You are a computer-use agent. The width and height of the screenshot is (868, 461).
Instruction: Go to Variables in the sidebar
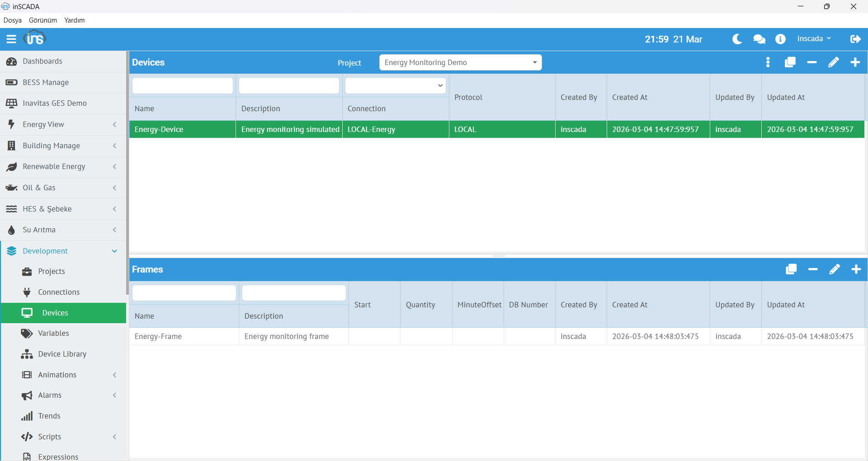click(53, 333)
